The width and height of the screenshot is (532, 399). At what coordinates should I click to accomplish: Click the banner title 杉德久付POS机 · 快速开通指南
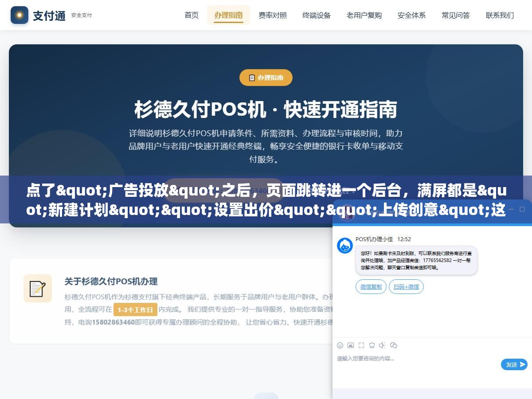click(x=266, y=110)
